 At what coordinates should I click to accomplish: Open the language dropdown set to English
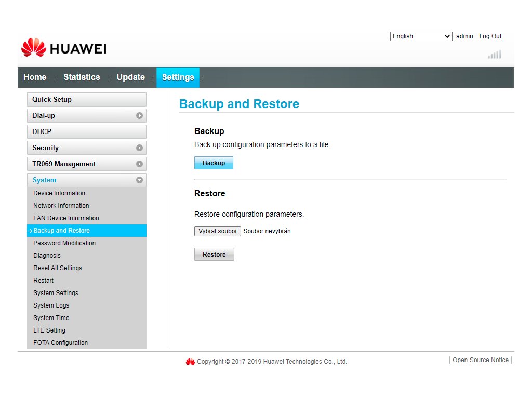tap(421, 36)
